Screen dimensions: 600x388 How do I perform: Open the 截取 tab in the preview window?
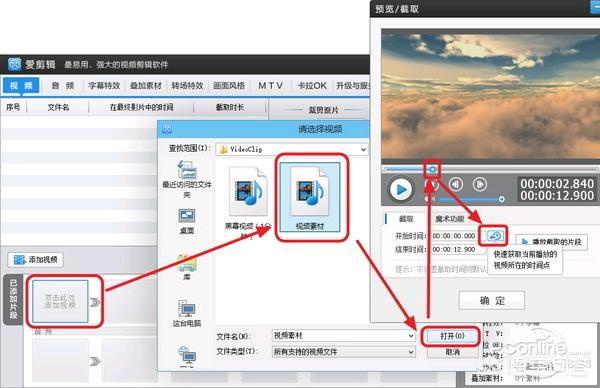click(406, 219)
